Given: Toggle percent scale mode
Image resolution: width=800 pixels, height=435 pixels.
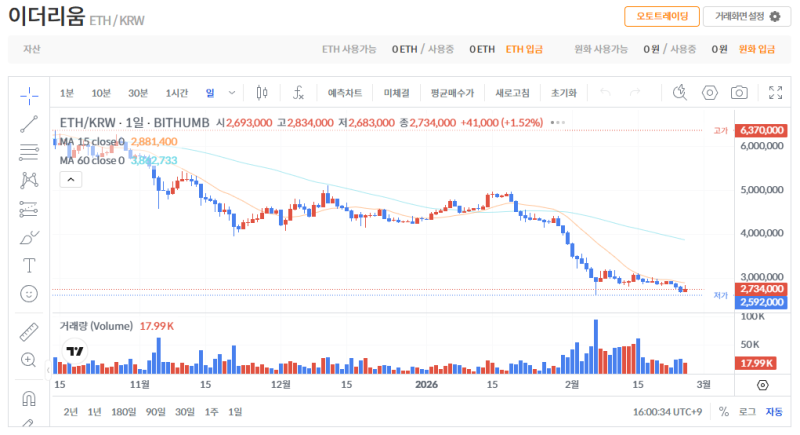Looking at the screenshot, I should click(x=723, y=412).
